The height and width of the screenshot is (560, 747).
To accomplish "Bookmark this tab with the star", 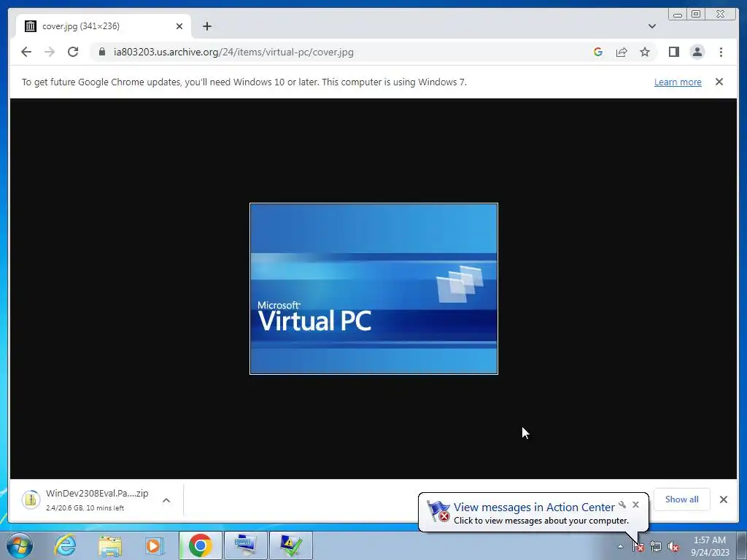I will tap(645, 52).
